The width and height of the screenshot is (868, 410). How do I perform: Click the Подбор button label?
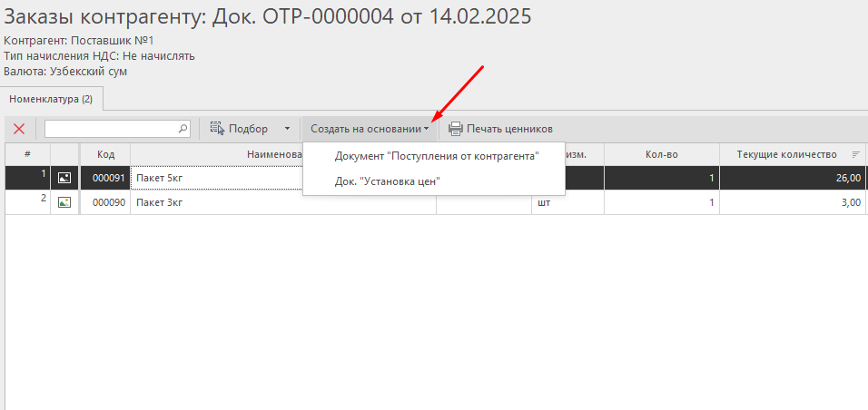click(x=248, y=129)
